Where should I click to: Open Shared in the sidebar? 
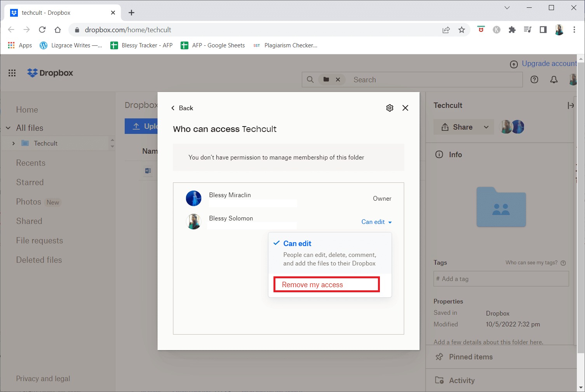pos(29,221)
